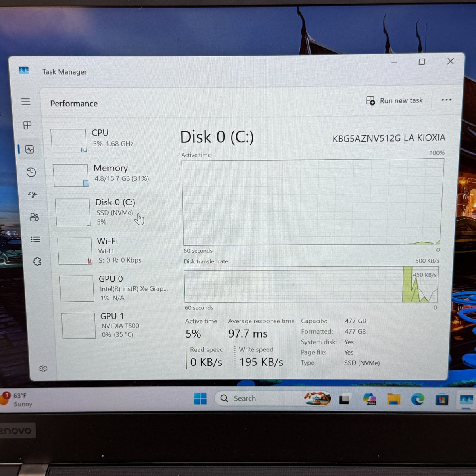
Task: Click Run new task button
Action: (x=394, y=101)
